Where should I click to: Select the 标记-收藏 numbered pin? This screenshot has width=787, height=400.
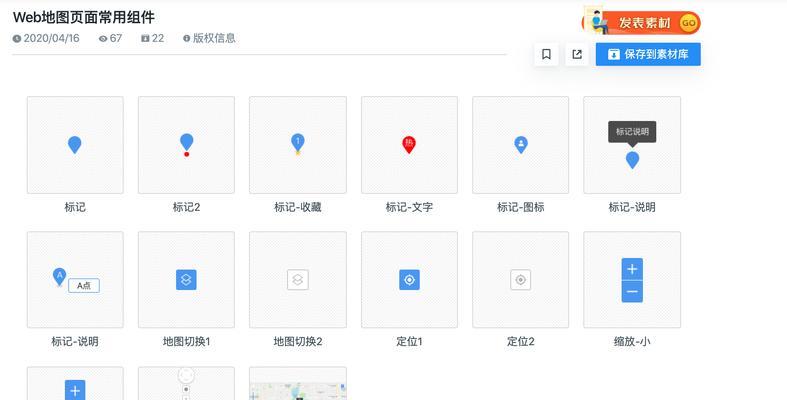point(298,145)
